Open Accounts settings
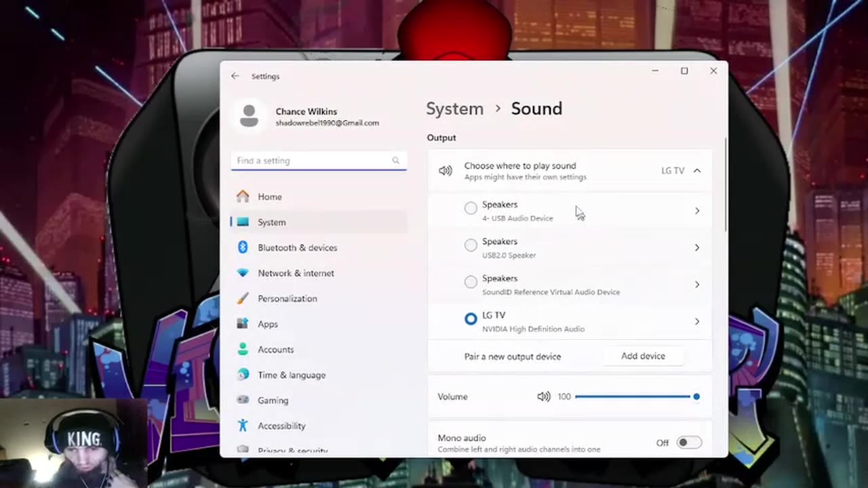Screen dimensions: 868x488 319,349
